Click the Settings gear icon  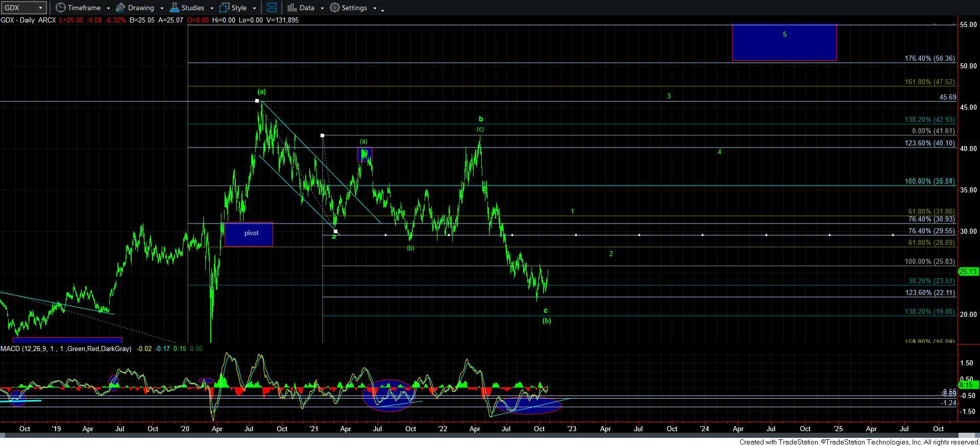click(x=335, y=8)
